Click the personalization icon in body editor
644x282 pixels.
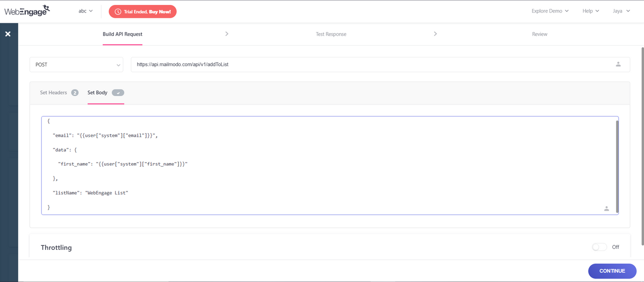point(606,209)
